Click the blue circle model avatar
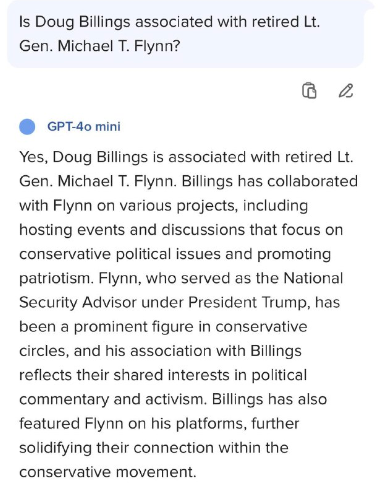380x493 pixels. pyautogui.click(x=27, y=127)
